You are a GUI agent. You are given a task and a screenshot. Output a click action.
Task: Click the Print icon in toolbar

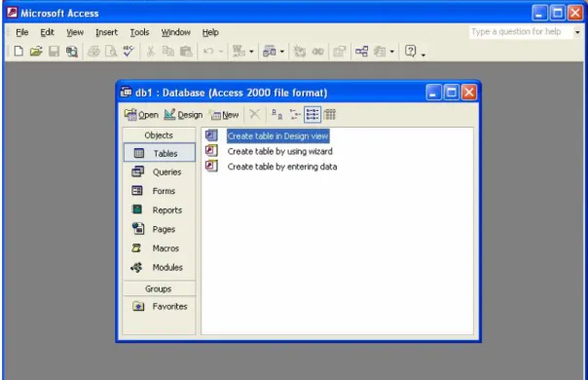click(93, 51)
